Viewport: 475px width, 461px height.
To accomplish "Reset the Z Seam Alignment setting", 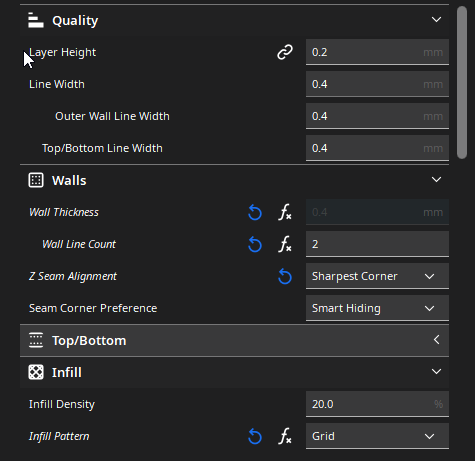I will [285, 276].
